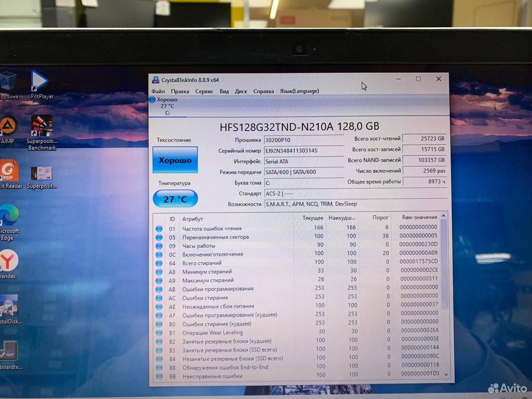Click the status icon for Включения/отключения
The height and width of the screenshot is (399, 532).
click(x=159, y=254)
